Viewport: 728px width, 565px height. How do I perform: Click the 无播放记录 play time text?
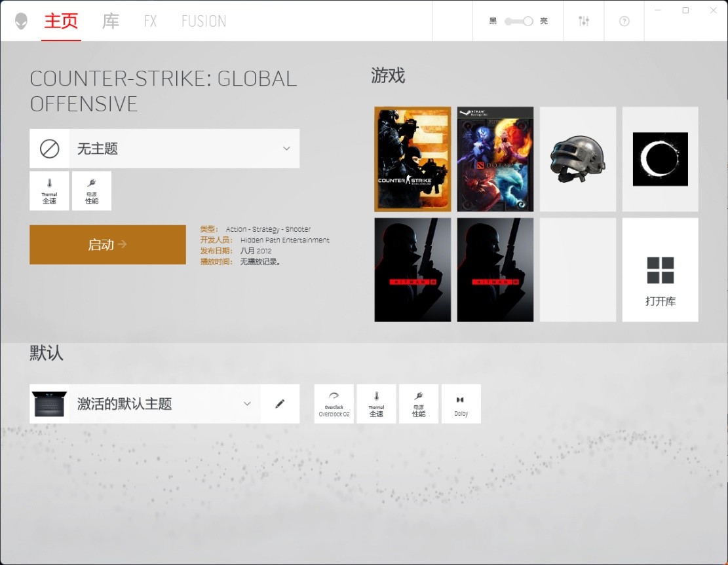260,262
